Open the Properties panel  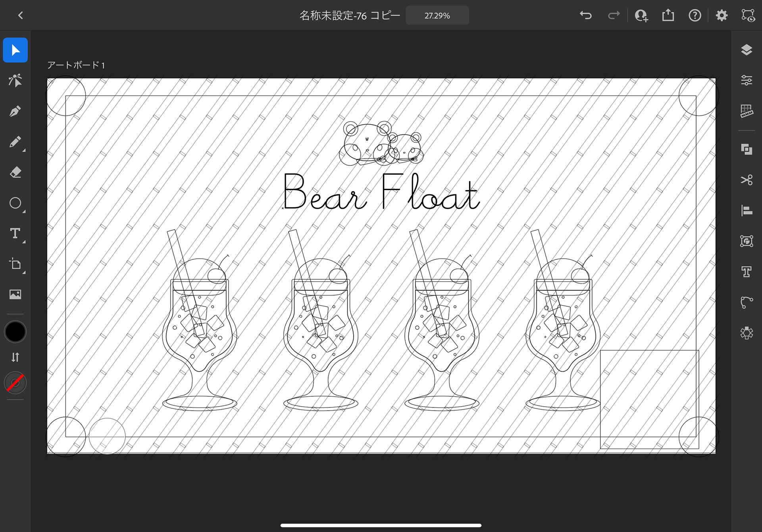pos(747,81)
